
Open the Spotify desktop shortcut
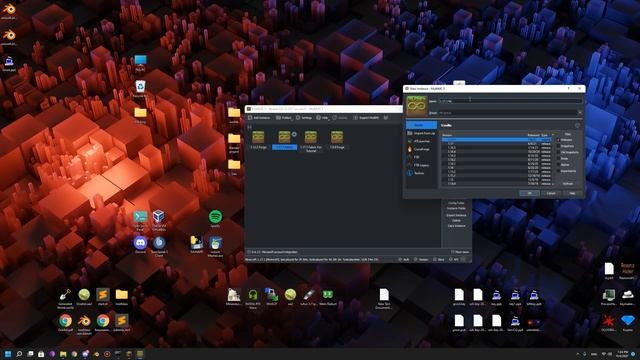[215, 218]
